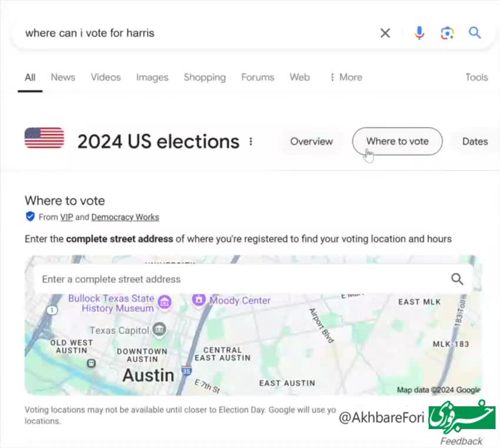Open the VIP source link
Image resolution: width=500 pixels, height=448 pixels.
66,217
